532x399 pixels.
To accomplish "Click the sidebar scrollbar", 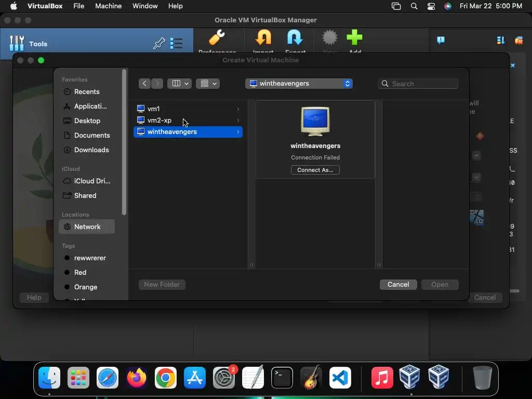I will click(124, 142).
